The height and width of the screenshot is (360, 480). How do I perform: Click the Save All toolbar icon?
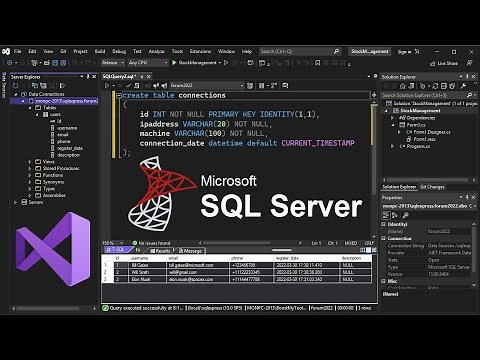coord(63,63)
